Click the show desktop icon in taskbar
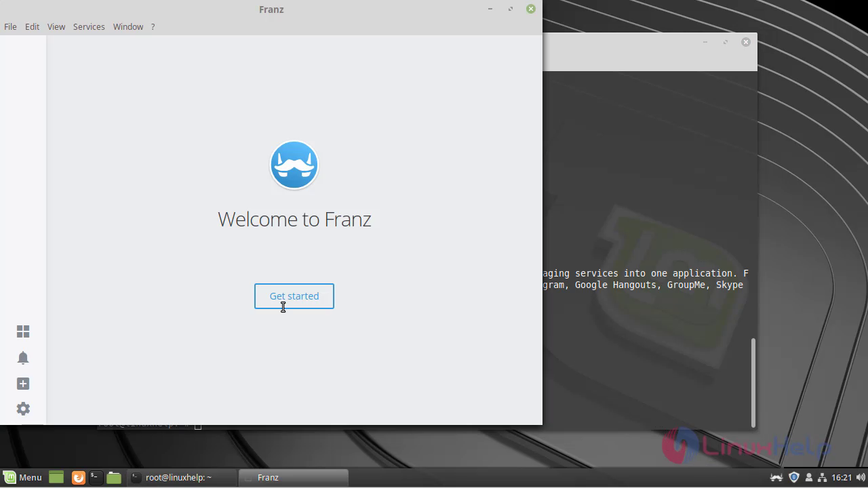 point(56,477)
